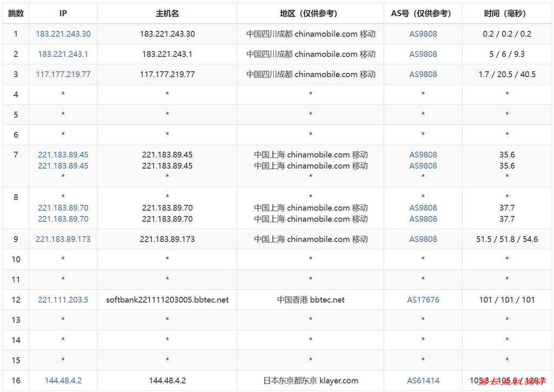Click the 跳数 column header
This screenshot has width=554, height=392.
16,14
